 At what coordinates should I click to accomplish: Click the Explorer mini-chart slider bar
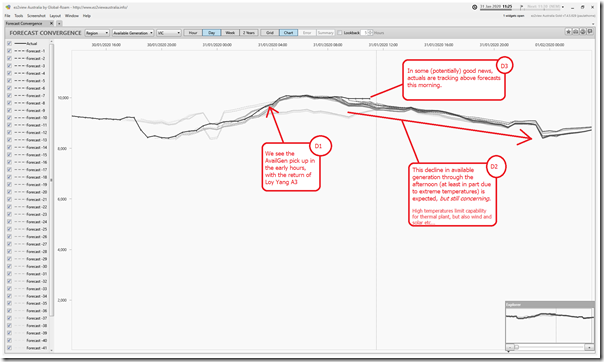point(549,347)
